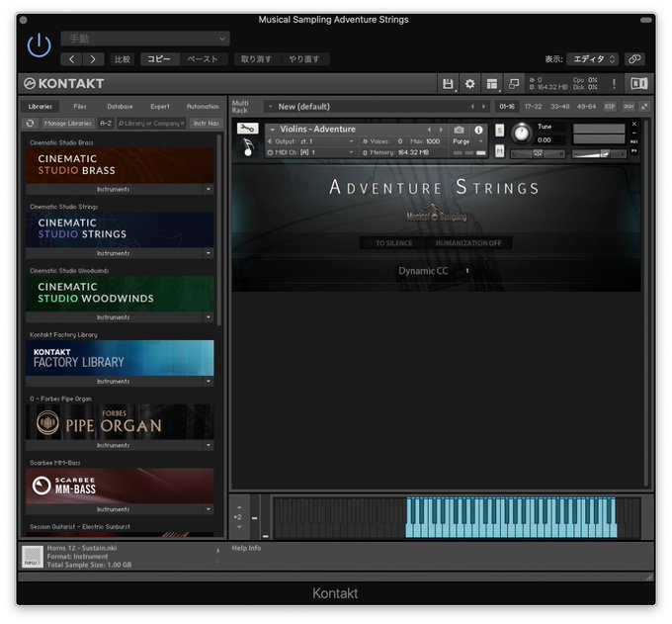Toggle rack headers to minimized size
The width and height of the screenshot is (672, 624).
644,107
